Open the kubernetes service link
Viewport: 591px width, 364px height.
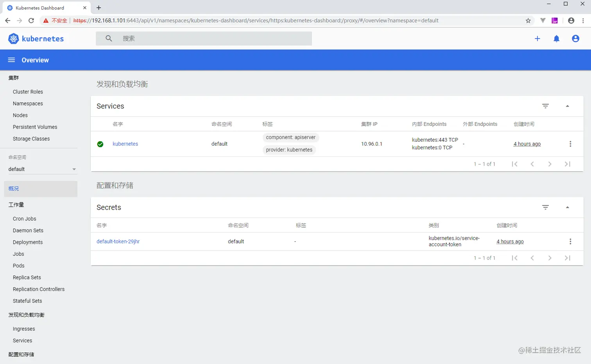[x=125, y=144]
